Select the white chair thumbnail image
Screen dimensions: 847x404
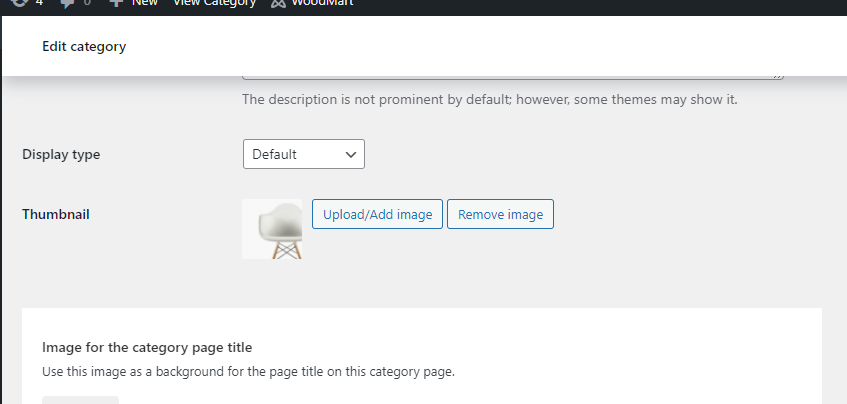272,229
